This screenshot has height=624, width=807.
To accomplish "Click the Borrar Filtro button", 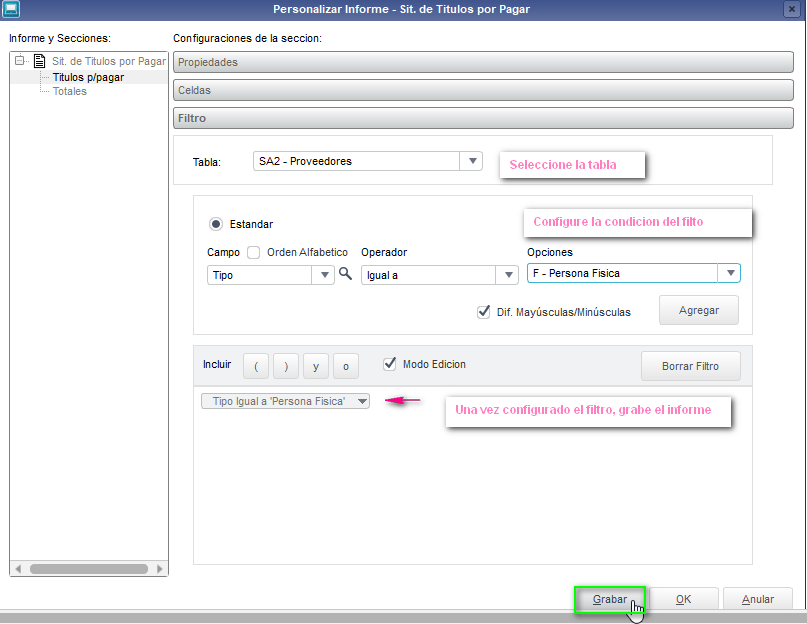I will click(x=690, y=366).
